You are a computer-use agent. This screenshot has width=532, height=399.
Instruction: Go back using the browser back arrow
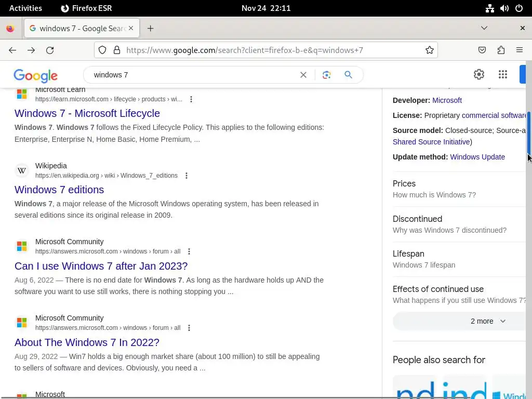12,50
